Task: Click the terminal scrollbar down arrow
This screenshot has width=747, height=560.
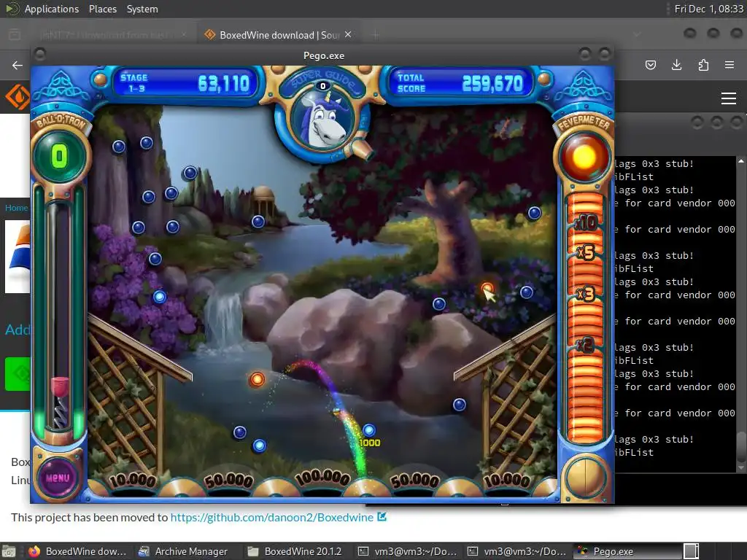Action: pos(741,467)
